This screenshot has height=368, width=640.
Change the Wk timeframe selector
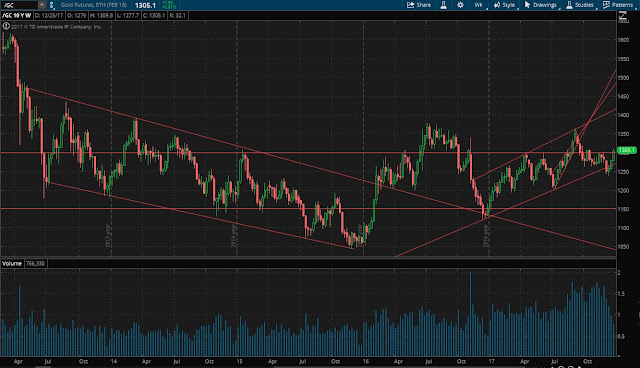pos(478,5)
